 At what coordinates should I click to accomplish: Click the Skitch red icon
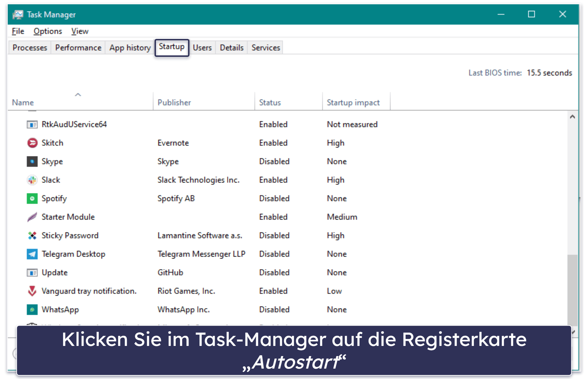(32, 143)
